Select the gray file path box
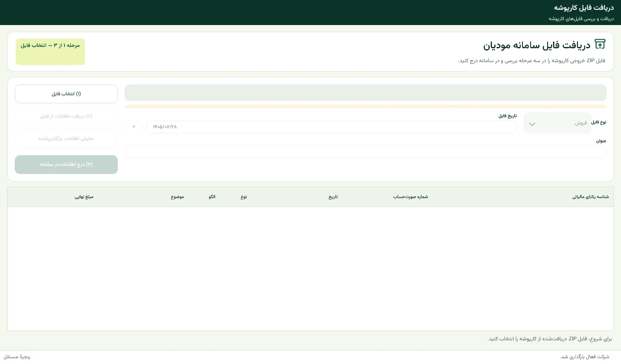This screenshot has height=364, width=621. pos(365,93)
